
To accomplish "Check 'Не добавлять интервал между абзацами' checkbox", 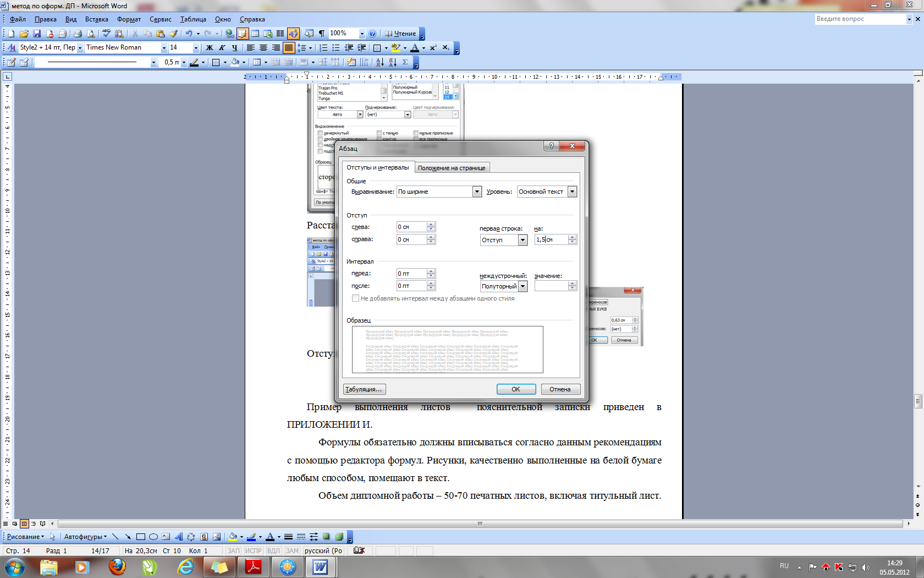I will [355, 298].
